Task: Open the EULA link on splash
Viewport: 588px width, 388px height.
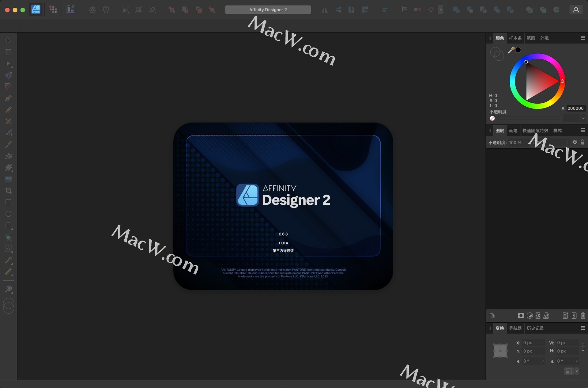Action: click(283, 243)
